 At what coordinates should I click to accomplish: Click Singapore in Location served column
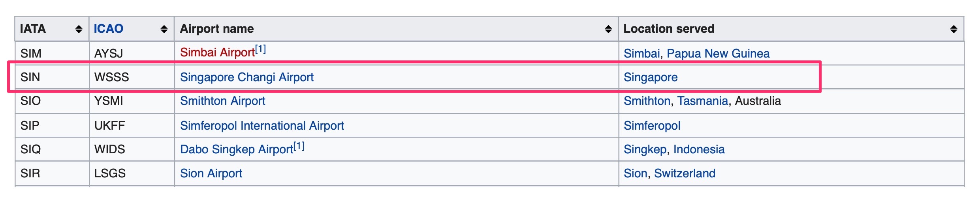pyautogui.click(x=651, y=77)
